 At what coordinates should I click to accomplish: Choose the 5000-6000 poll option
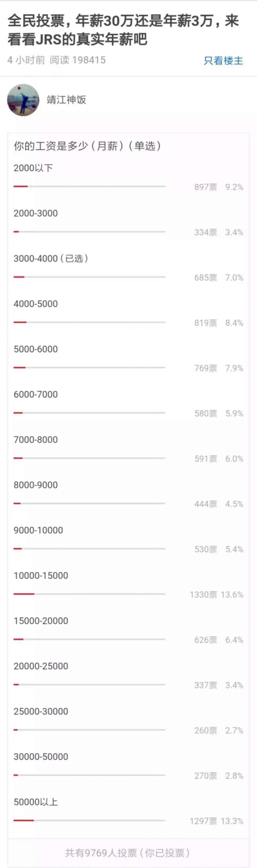point(36,349)
